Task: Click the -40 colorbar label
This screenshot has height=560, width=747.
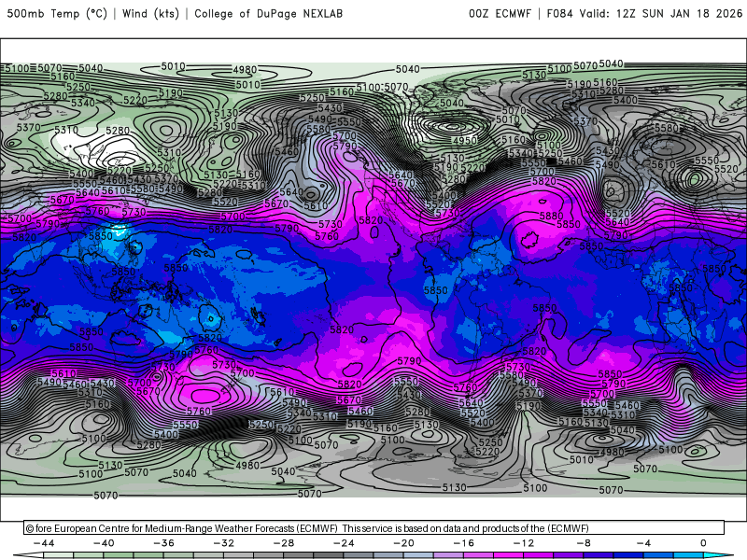Action: tap(104, 543)
